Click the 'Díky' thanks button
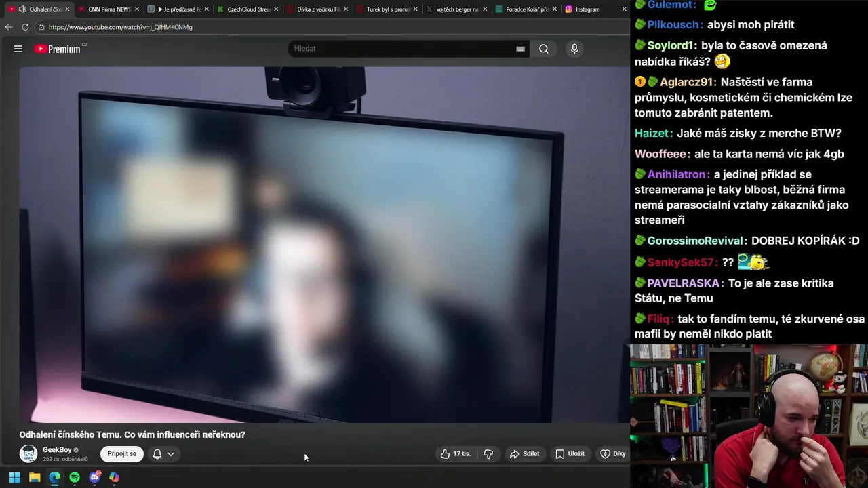Viewport: 868px width, 488px height. point(613,454)
